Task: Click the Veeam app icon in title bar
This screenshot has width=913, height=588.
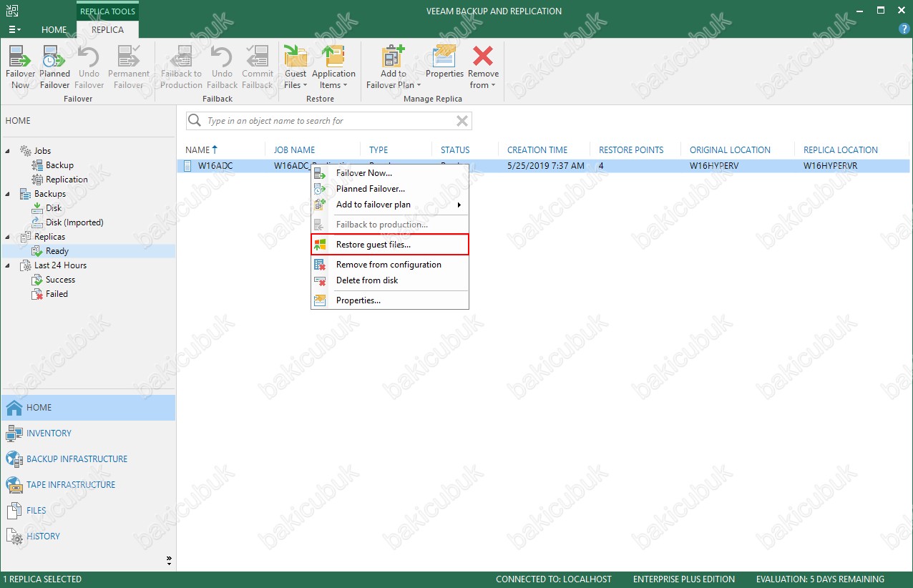Action: [x=14, y=11]
